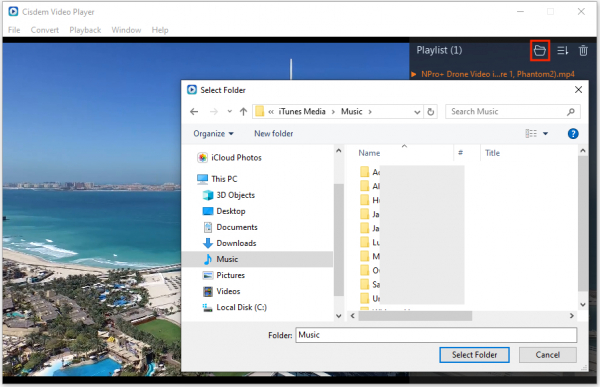
Task: Go up one folder level arrow
Action: coord(243,111)
